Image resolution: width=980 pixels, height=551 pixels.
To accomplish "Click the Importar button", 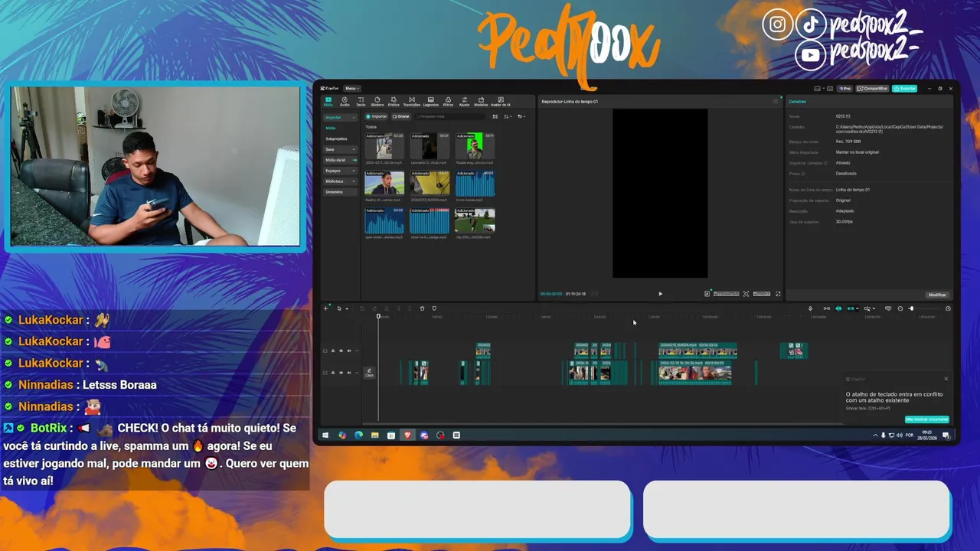I will pos(376,116).
